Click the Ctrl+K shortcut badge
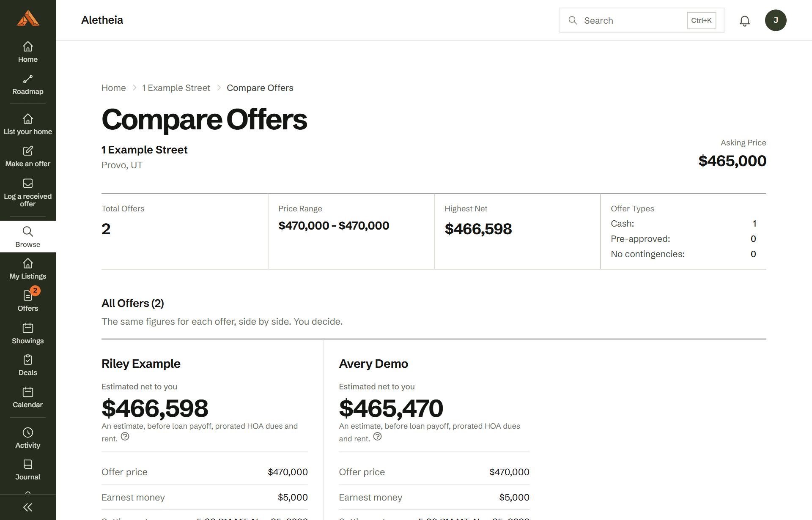 coord(702,20)
